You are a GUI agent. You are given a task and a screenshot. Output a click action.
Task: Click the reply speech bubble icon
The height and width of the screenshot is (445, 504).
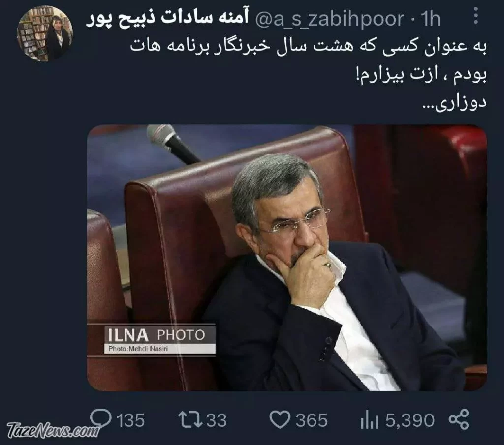click(101, 418)
